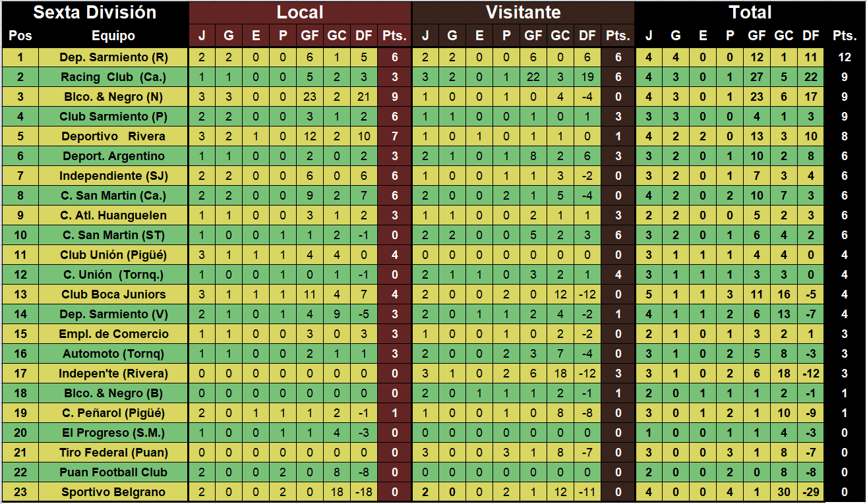Select the Independiente (SJ) team cell
867x504 pixels.
pyautogui.click(x=113, y=176)
